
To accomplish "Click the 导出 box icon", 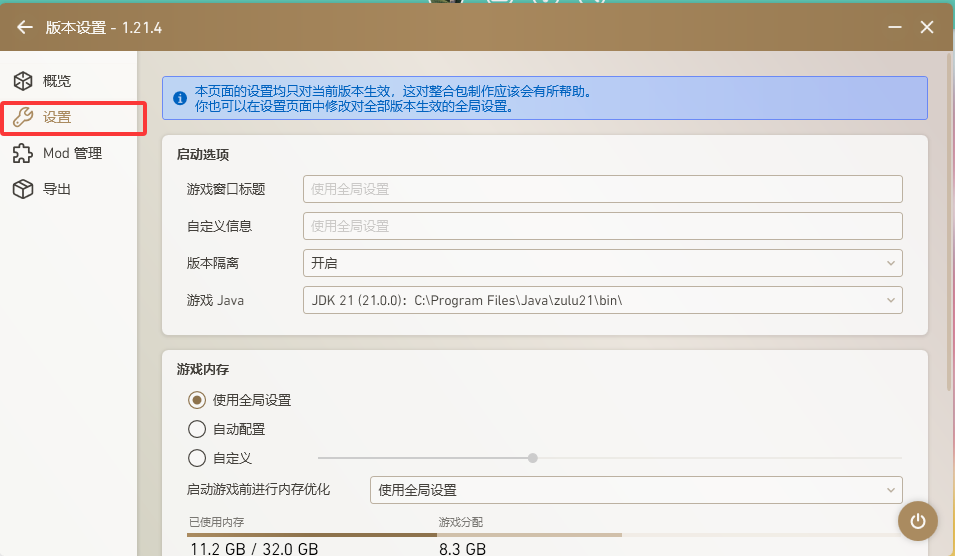I will point(23,189).
